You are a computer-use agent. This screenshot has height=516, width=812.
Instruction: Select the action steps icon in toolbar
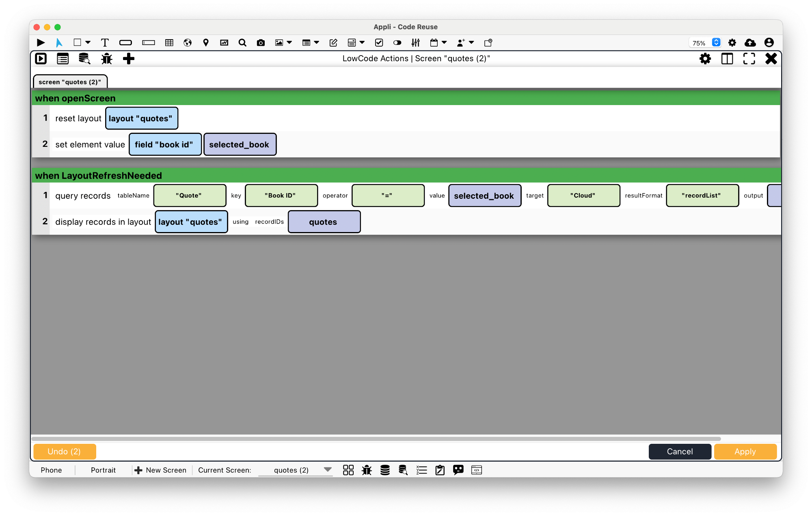[63, 58]
